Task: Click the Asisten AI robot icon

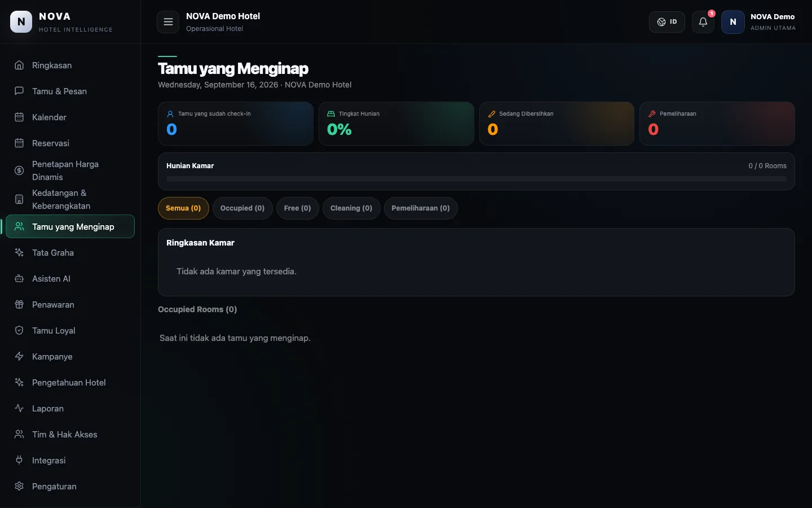Action: coord(19,278)
